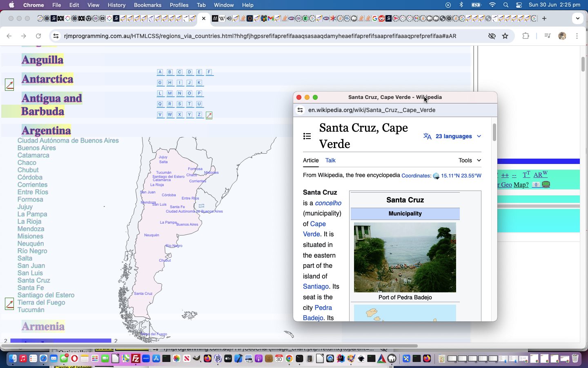
Task: Open Chrome Extensions puzzle icon
Action: 526,36
